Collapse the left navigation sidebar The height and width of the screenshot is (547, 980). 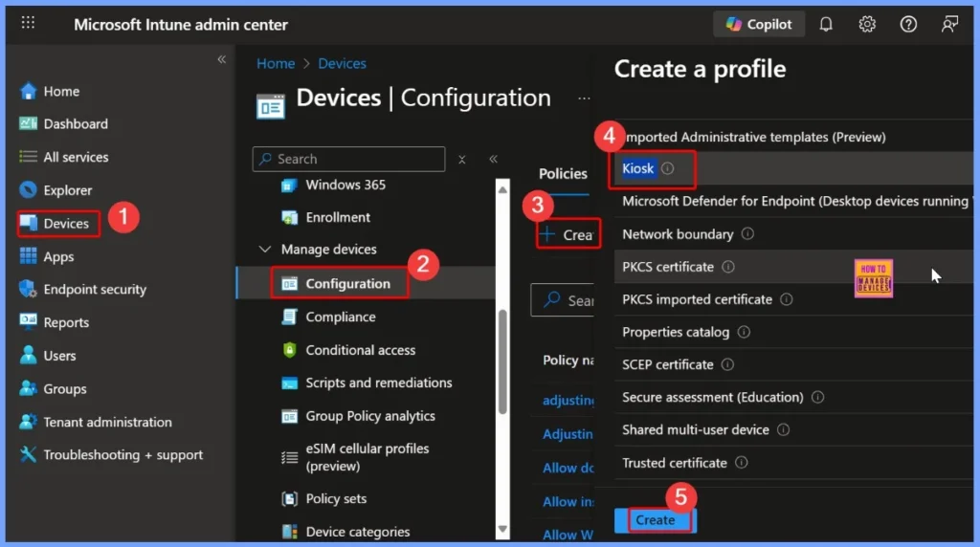coord(222,59)
